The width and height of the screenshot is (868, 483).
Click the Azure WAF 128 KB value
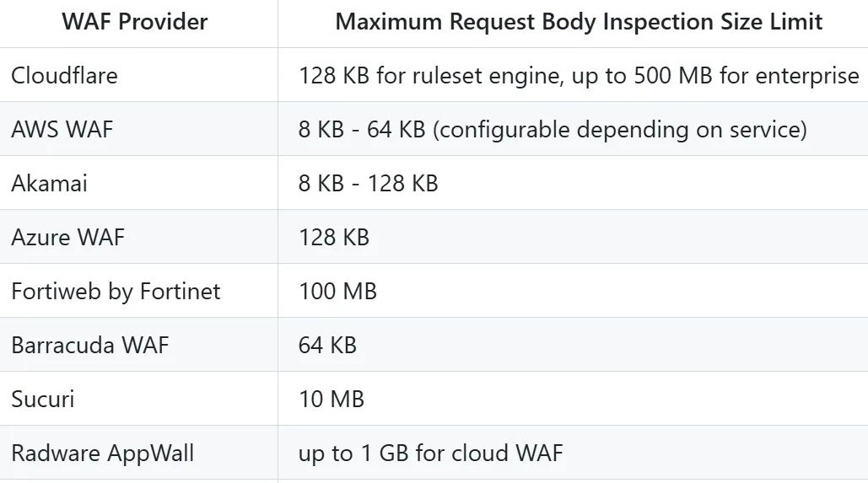pos(334,238)
